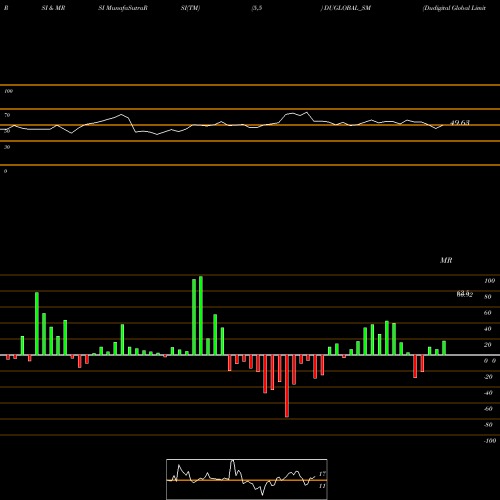Click the value 17 in the mini chart
The width and height of the screenshot is (500, 500).
pyautogui.click(x=322, y=474)
